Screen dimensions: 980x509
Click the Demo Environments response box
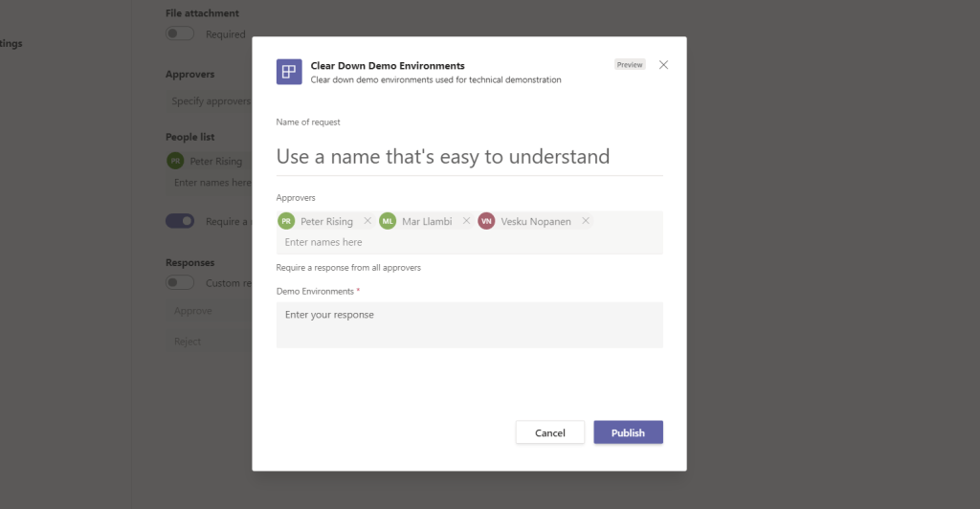pos(469,324)
